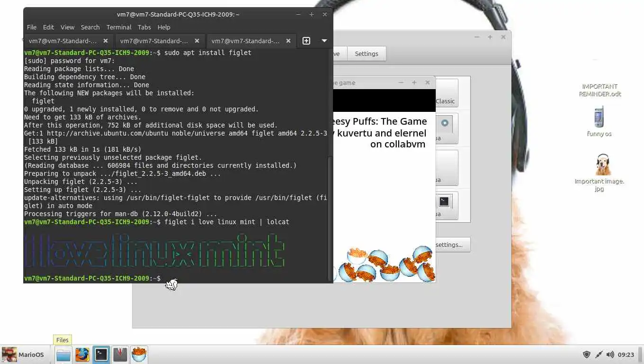Maximize the terminal window
The height and width of the screenshot is (364, 644).
[x=312, y=14]
